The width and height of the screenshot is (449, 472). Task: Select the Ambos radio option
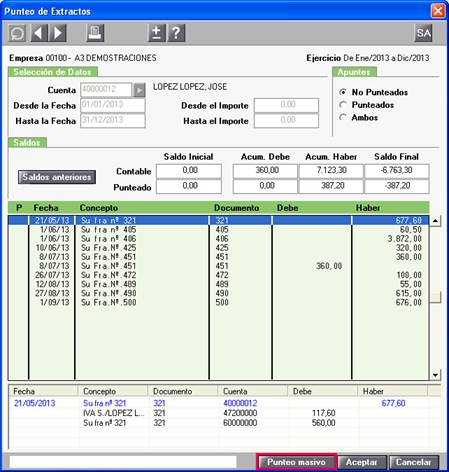[342, 118]
